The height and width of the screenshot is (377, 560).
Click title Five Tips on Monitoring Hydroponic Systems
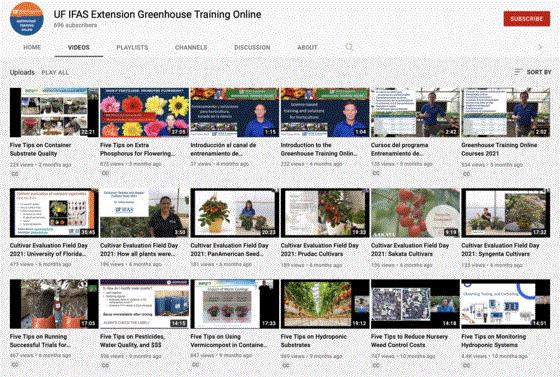click(x=494, y=341)
